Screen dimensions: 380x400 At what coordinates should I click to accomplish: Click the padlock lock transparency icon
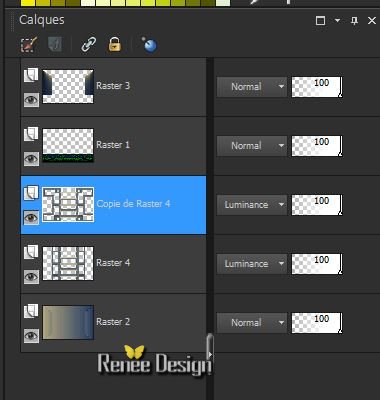pyautogui.click(x=114, y=44)
